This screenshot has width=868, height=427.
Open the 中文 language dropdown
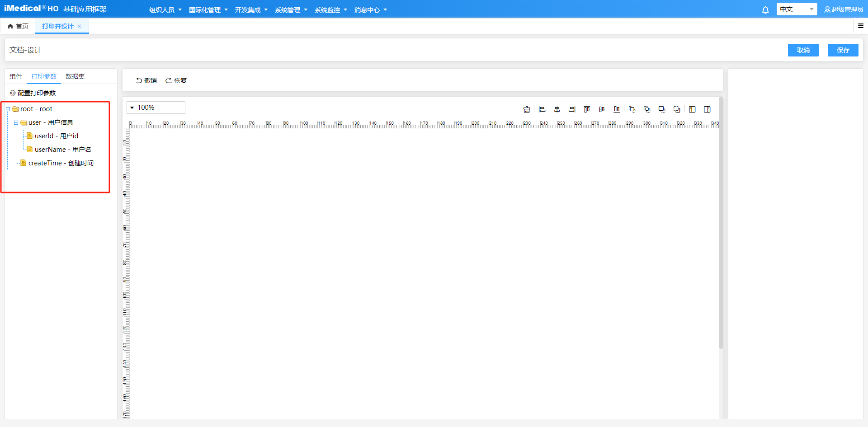click(796, 9)
